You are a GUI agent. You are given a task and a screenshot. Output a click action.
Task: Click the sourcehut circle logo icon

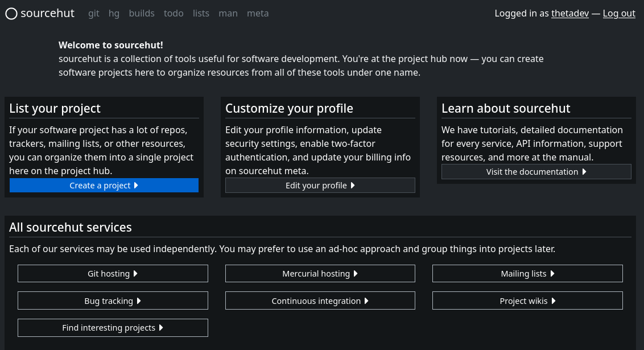tap(11, 14)
